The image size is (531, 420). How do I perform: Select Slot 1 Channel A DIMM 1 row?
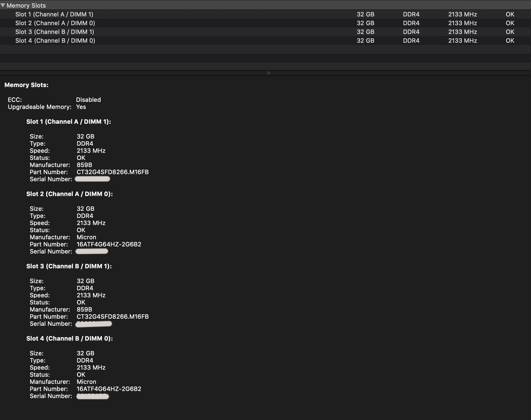[x=54, y=14]
